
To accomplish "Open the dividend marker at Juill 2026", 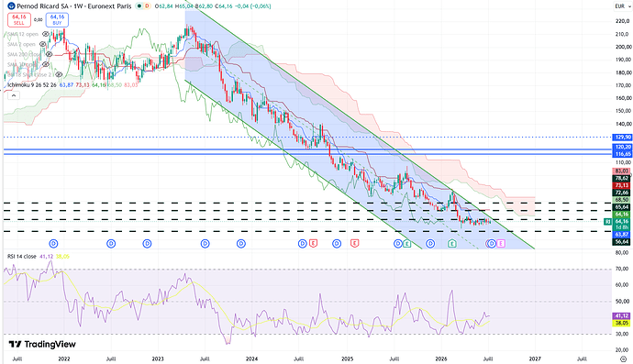I will [492, 243].
